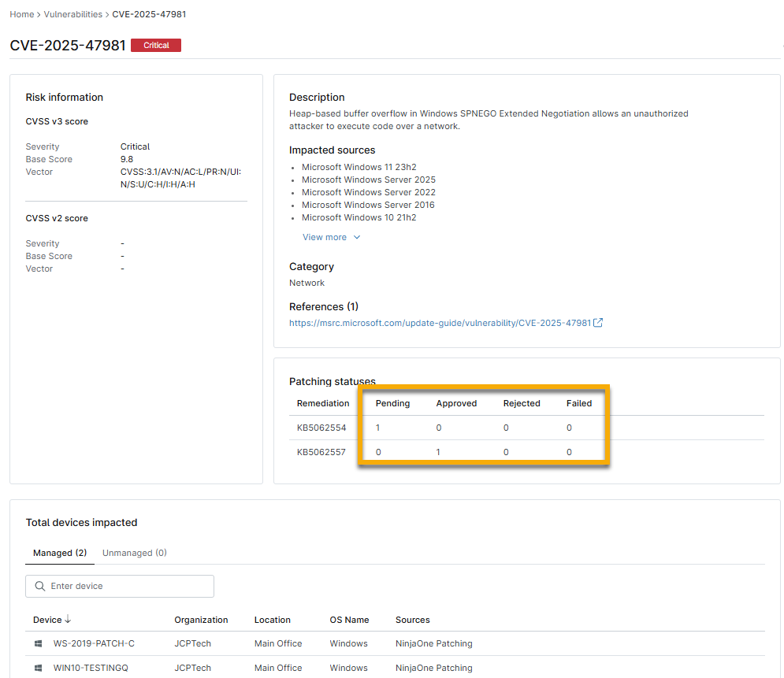Image resolution: width=784 pixels, height=678 pixels.
Task: Go to Home in the breadcrumb
Action: tap(21, 14)
